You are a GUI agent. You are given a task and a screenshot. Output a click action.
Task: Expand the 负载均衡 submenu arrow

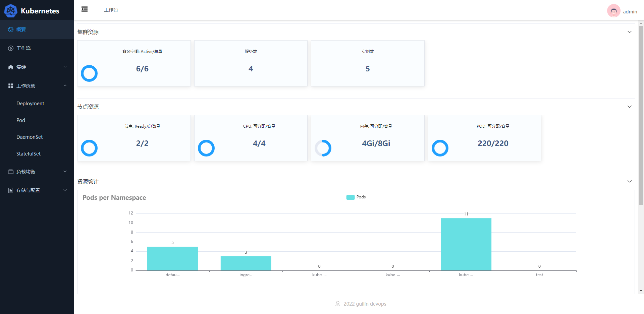tap(65, 172)
